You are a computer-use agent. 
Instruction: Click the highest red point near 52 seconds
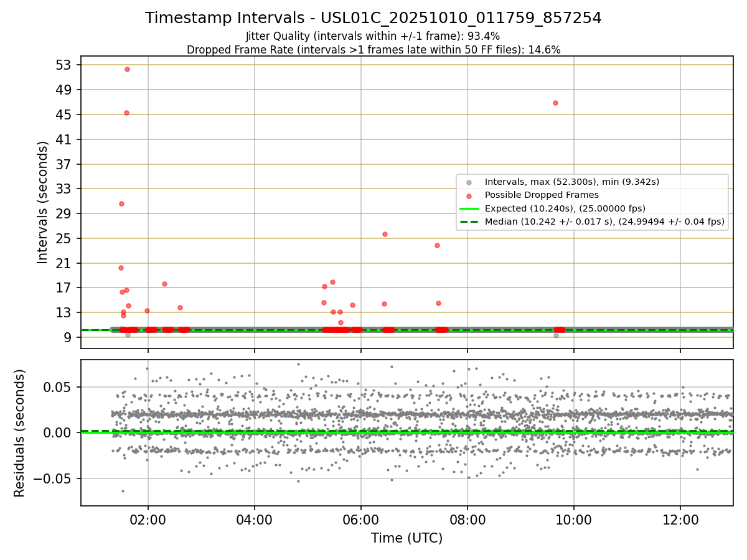point(127,69)
